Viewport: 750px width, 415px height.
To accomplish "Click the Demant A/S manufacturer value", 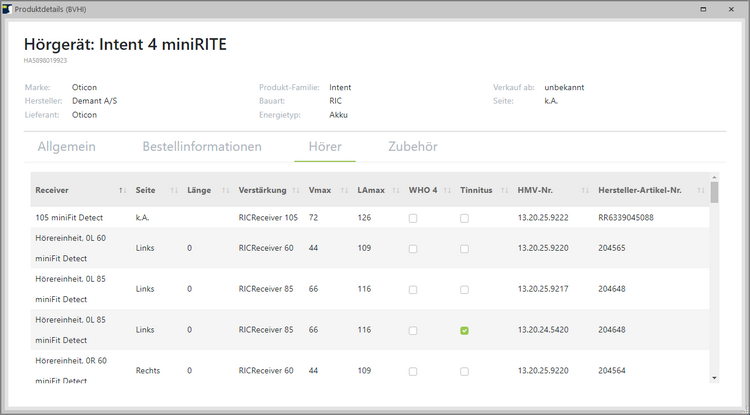I will click(x=94, y=101).
